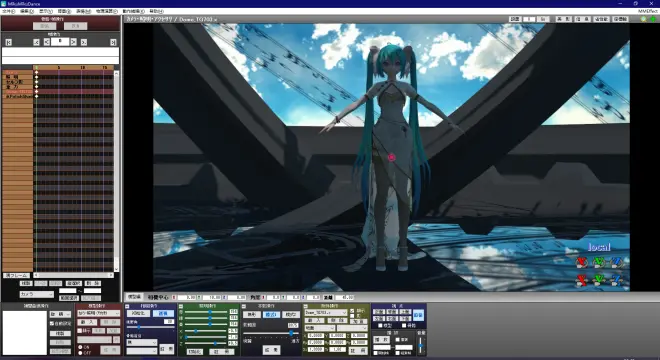The image size is (660, 360).
Task: Select the camera row keyframe diamond at frame 0
Action: (37, 72)
